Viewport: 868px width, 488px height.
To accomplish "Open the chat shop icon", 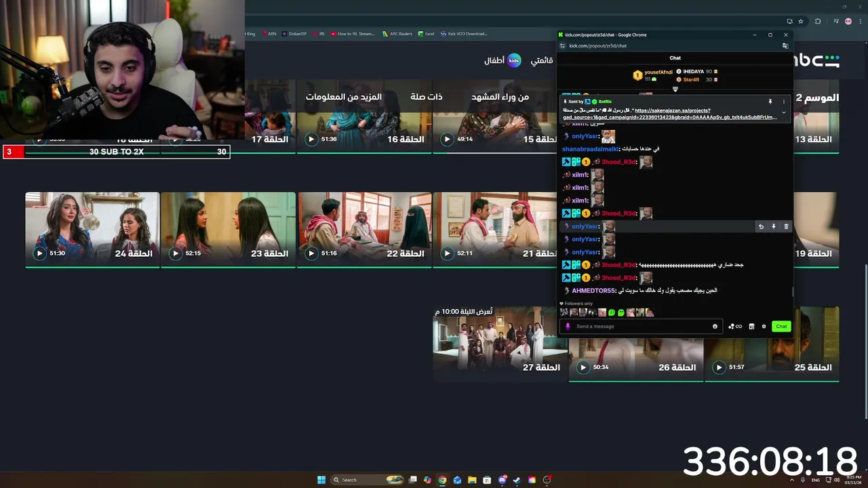I will click(x=751, y=326).
